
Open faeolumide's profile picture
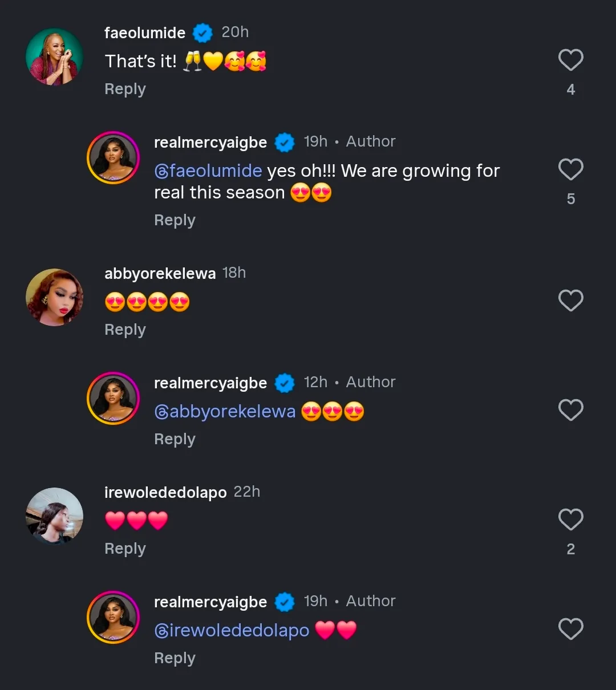[55, 57]
